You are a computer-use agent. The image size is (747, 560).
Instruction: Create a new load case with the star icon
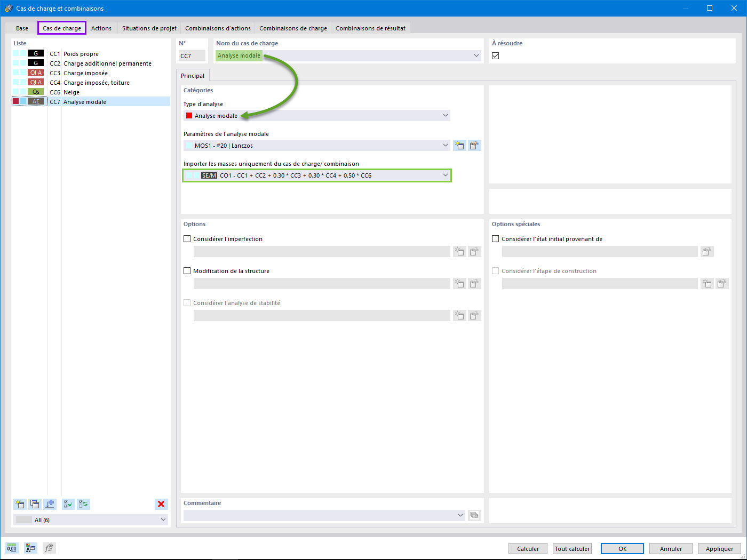tap(20, 504)
